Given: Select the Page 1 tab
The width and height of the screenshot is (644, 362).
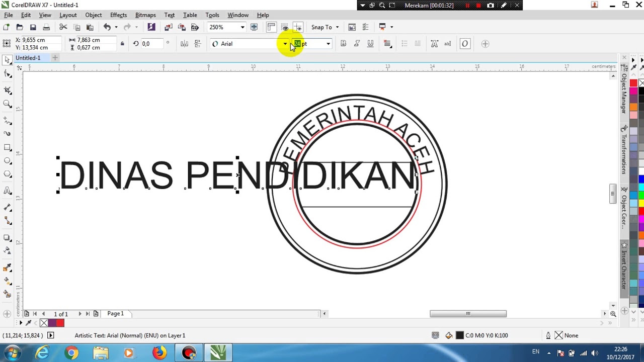Looking at the screenshot, I should pyautogui.click(x=115, y=314).
